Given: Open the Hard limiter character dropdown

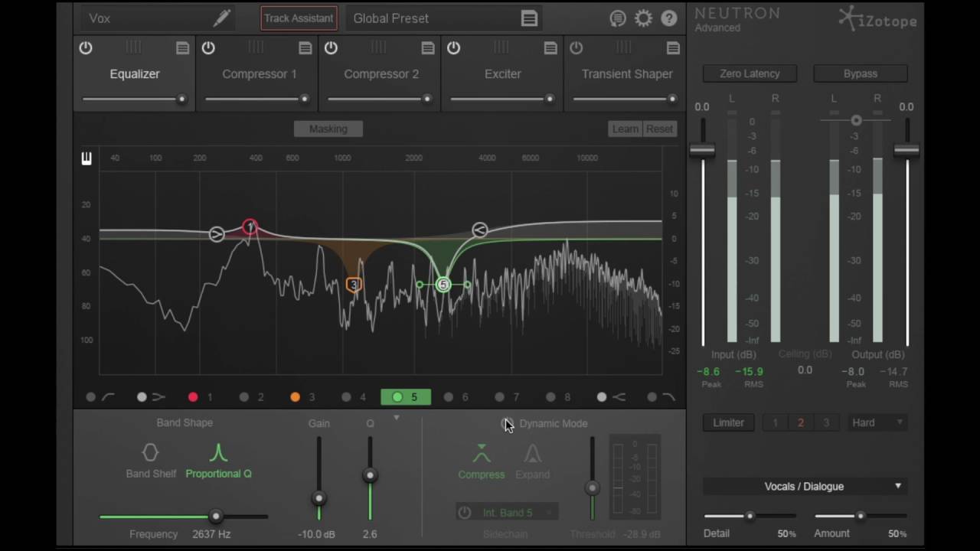Looking at the screenshot, I should (877, 422).
